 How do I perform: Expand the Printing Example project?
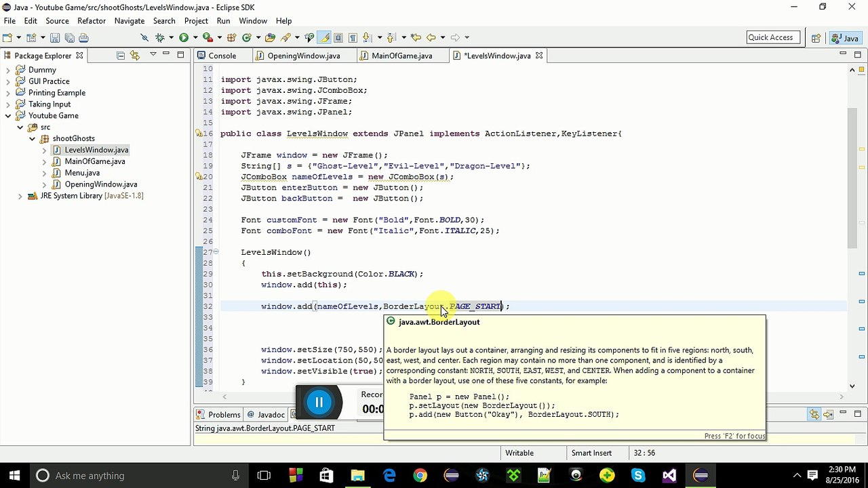click(8, 93)
